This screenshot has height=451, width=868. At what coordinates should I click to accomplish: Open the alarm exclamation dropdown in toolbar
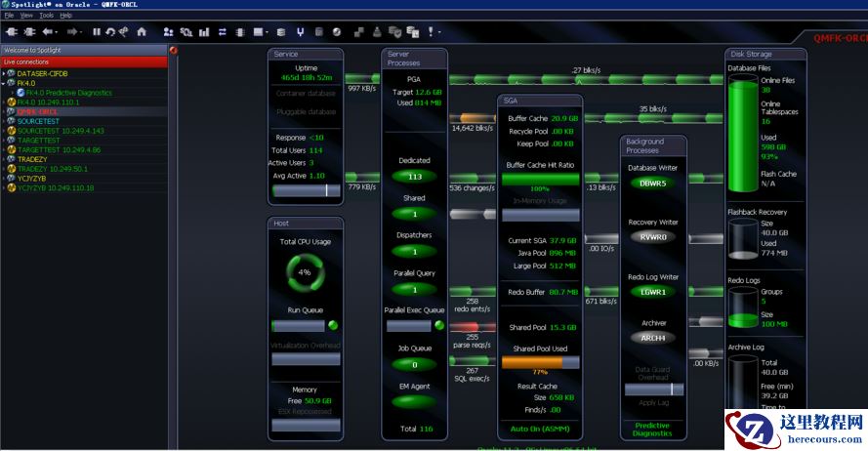point(431,32)
